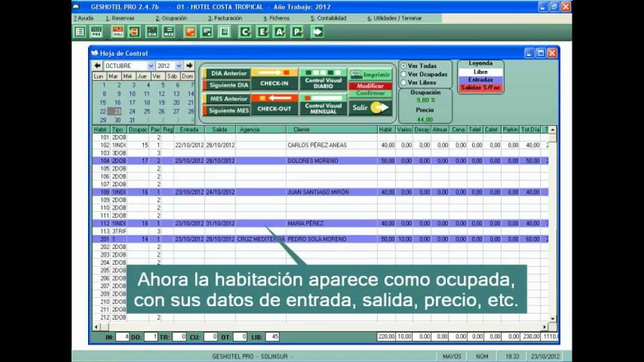Click the orange document toolbar icon

tap(190, 31)
